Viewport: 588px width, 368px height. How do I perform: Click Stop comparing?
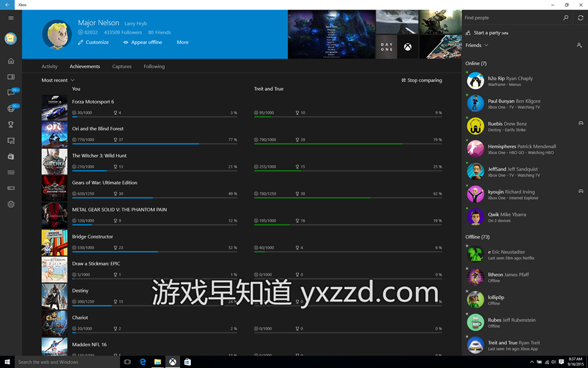pos(422,80)
